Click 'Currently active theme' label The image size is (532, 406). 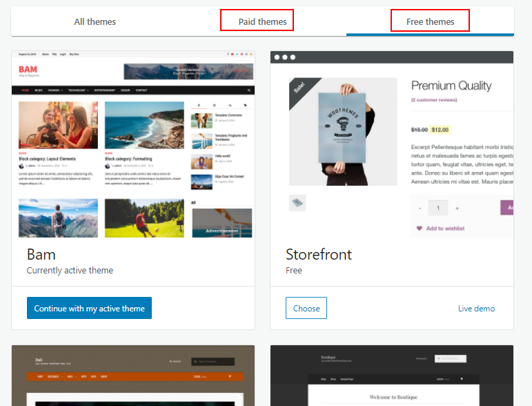tap(70, 270)
